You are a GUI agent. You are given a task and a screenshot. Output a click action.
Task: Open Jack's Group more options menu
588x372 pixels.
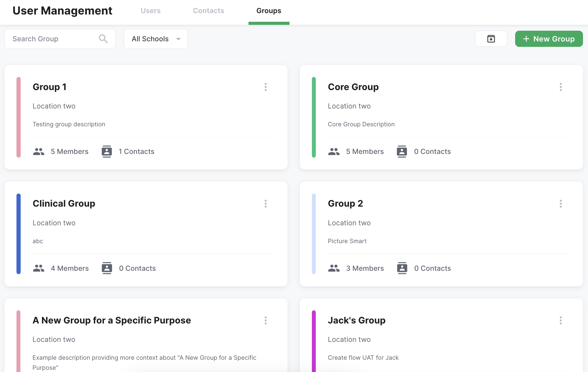561,320
